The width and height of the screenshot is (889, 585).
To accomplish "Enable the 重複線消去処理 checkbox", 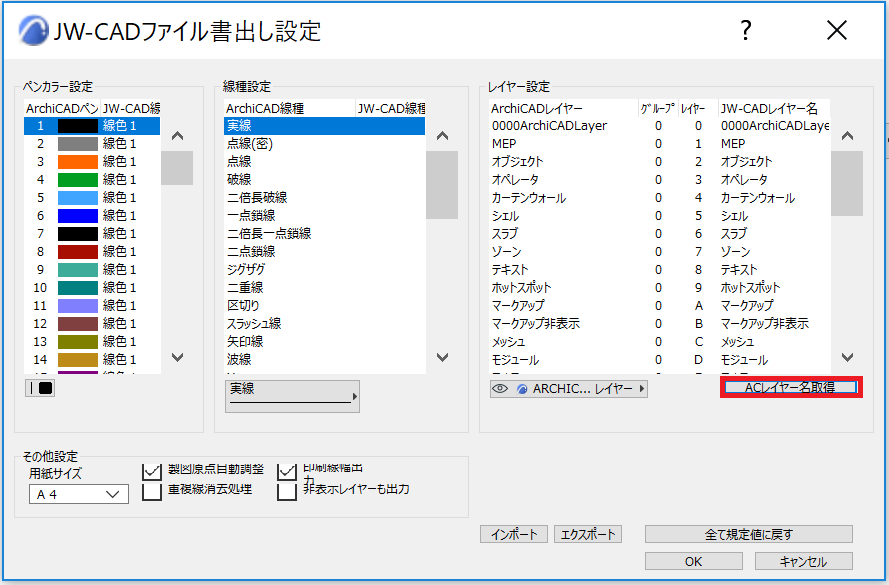I will [x=152, y=491].
